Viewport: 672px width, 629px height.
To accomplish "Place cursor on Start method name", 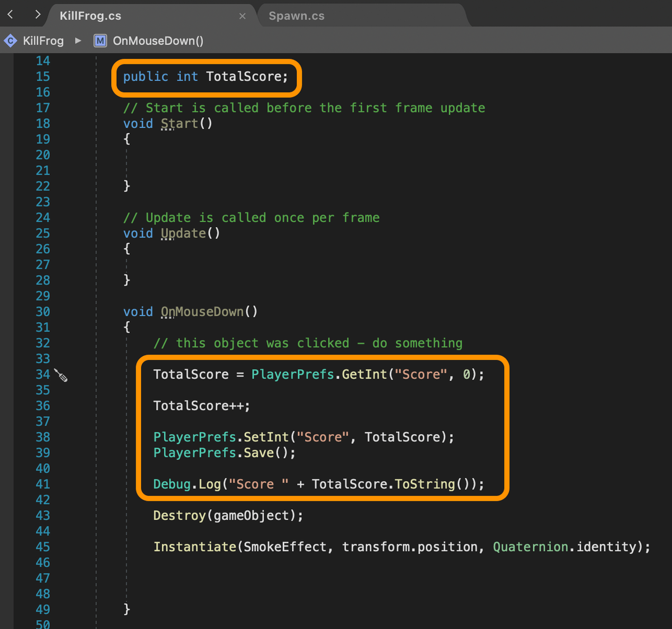I will (x=179, y=124).
